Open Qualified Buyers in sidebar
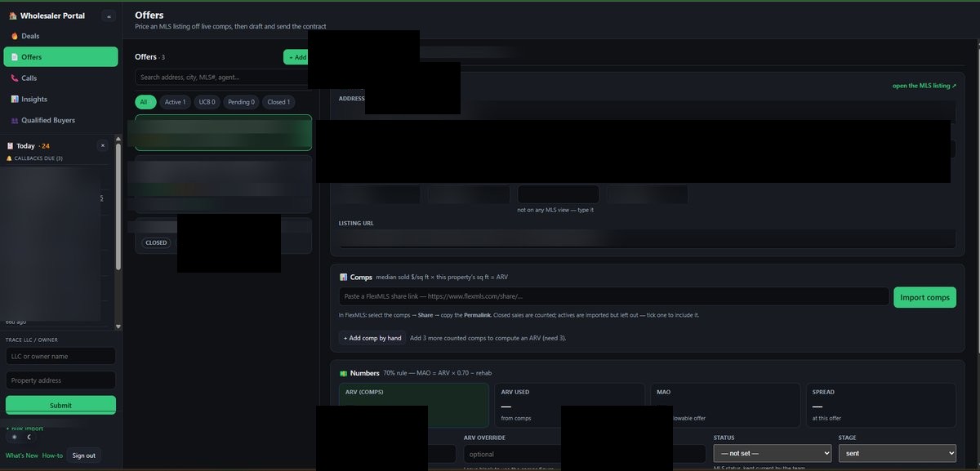The height and width of the screenshot is (471, 980). point(60,120)
